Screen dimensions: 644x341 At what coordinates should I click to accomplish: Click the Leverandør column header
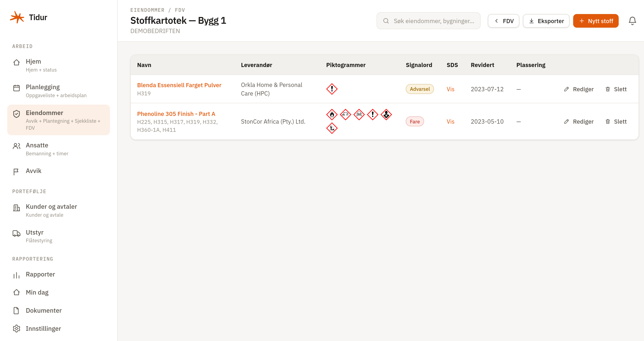tap(256, 65)
